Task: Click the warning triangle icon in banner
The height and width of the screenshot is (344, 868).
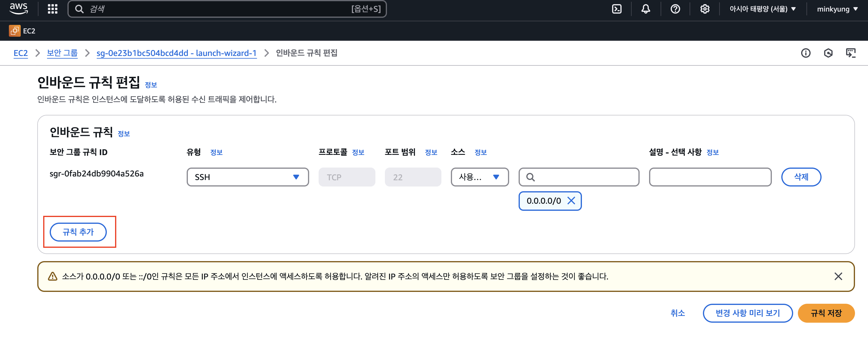Action: (x=53, y=277)
